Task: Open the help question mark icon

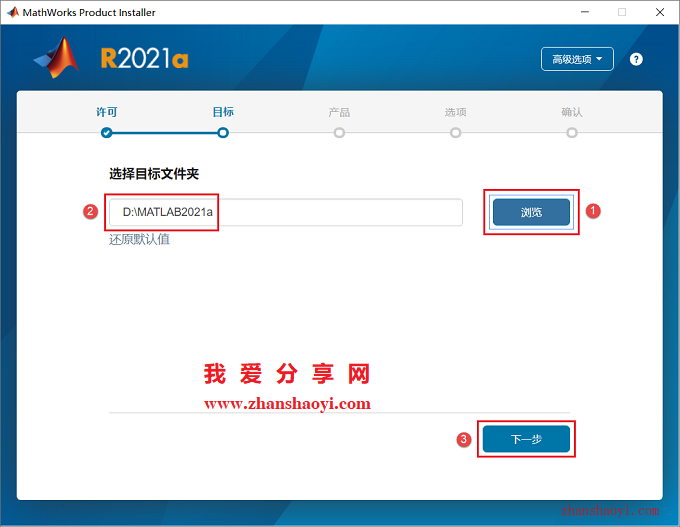Action: [636, 59]
